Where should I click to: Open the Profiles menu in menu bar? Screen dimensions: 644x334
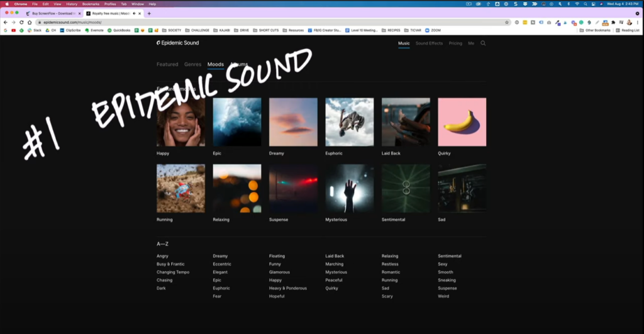click(x=110, y=4)
